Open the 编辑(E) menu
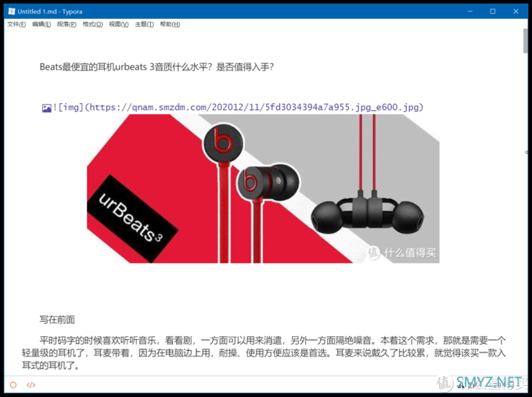Screen dimensions: 532x397 (x=41, y=24)
